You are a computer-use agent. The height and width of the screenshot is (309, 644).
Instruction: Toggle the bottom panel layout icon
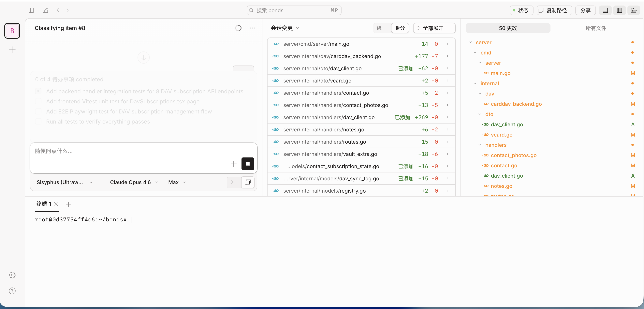(605, 10)
